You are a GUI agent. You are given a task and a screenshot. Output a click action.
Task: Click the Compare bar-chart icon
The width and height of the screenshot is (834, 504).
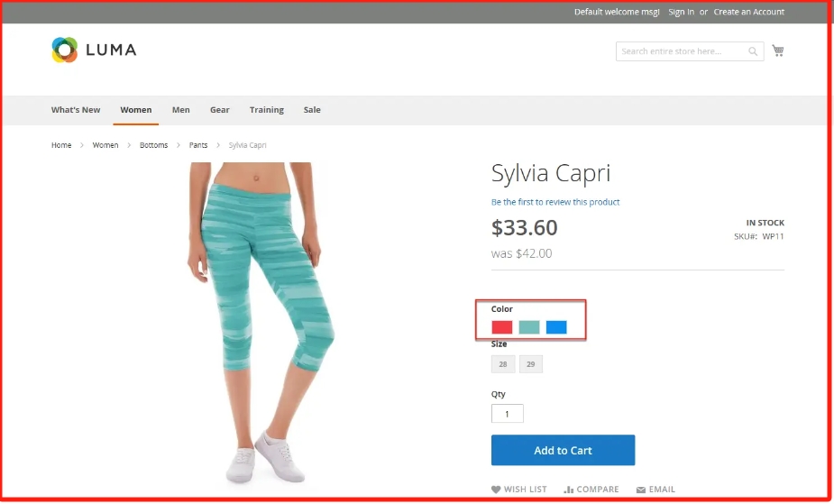pos(569,489)
